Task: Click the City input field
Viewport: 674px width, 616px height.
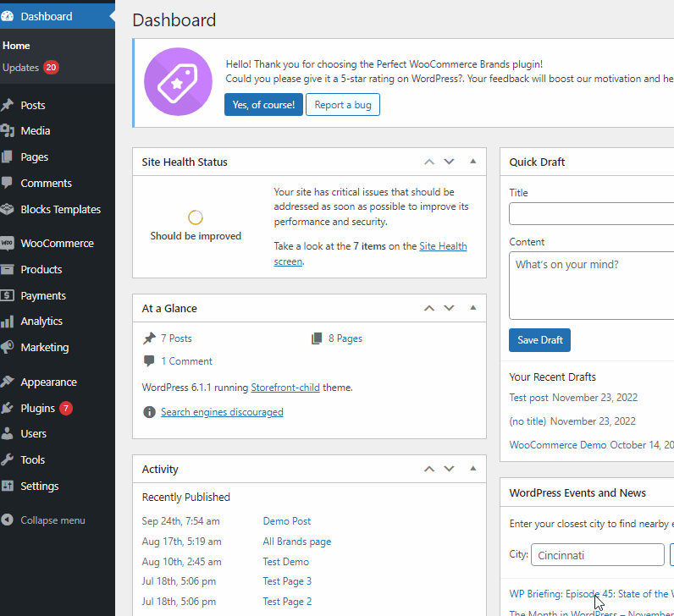Action: [x=597, y=556]
